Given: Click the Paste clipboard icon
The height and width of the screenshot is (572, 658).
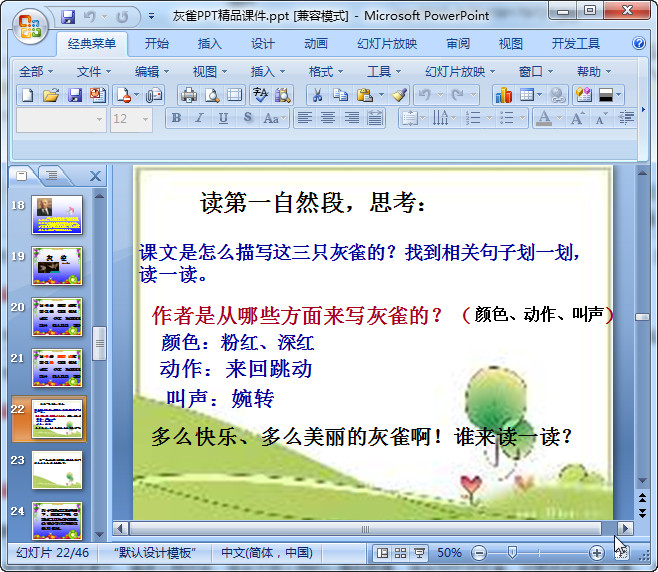Looking at the screenshot, I should [365, 95].
